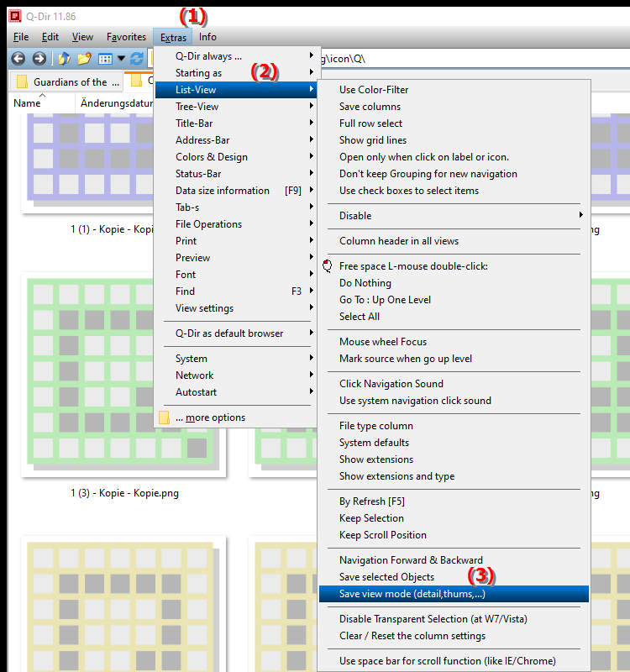Toggle Full row select option
Image resolution: width=630 pixels, height=672 pixels.
(454, 123)
